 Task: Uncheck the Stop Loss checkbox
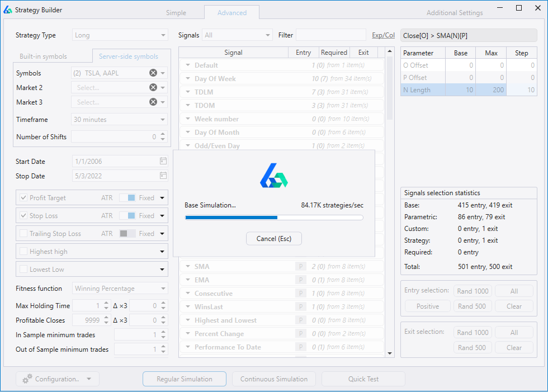pyautogui.click(x=23, y=215)
